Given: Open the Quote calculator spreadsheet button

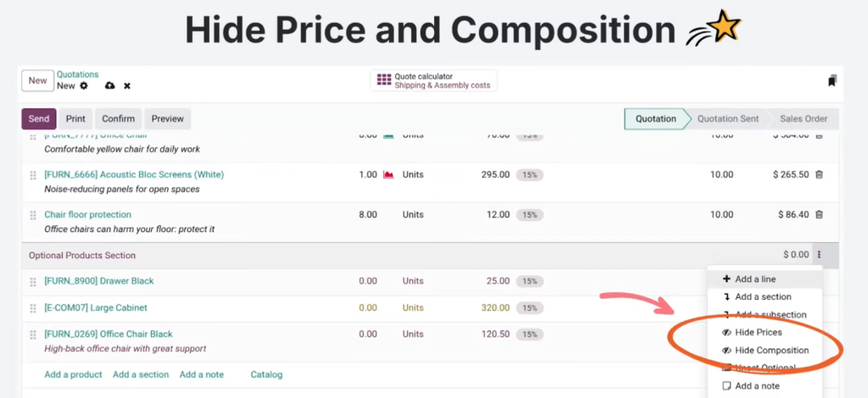Looking at the screenshot, I should [433, 80].
